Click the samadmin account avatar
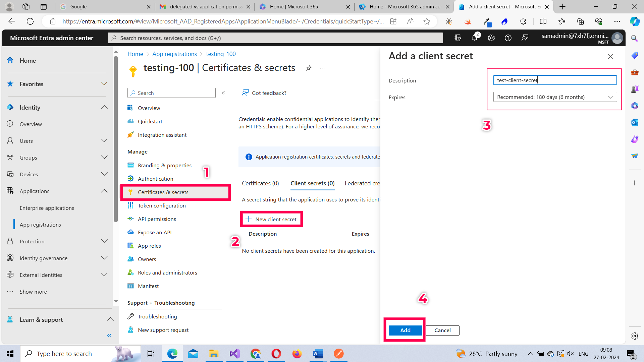644x362 pixels. tap(618, 38)
